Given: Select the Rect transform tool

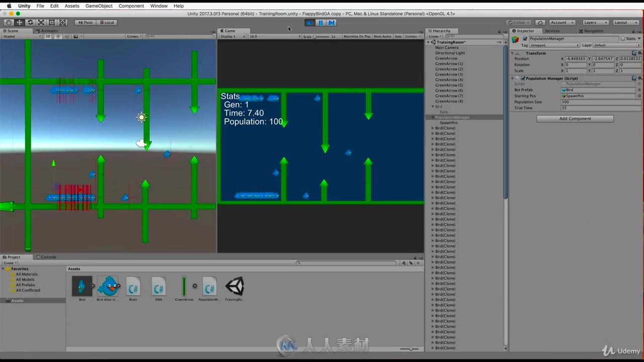Looking at the screenshot, I should (52, 23).
